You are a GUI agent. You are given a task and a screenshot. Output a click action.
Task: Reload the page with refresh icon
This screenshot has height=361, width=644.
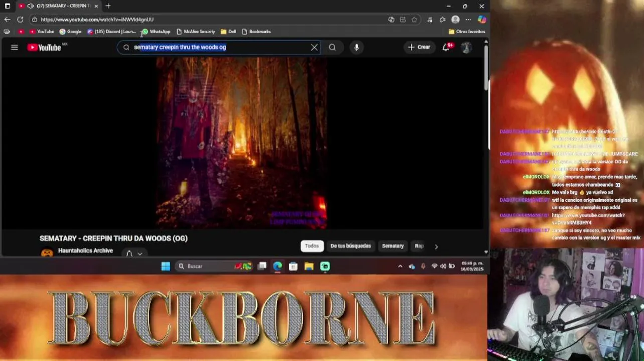point(20,19)
